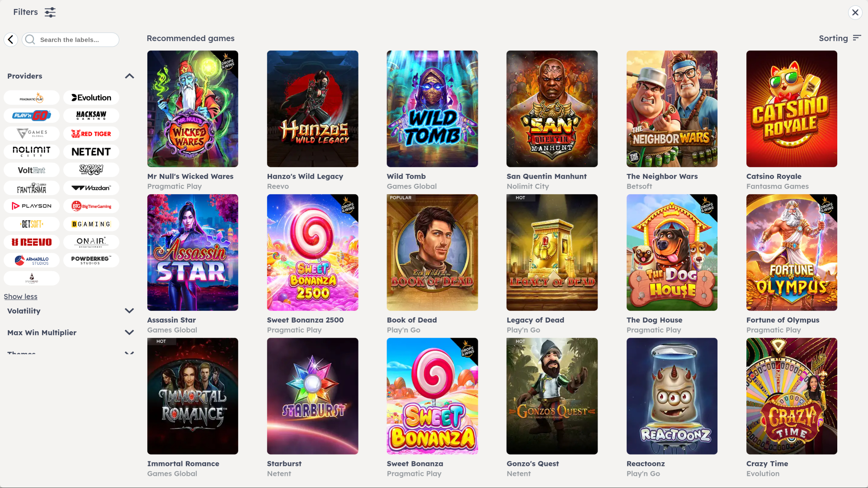The image size is (868, 488).
Task: Toggle the Fantasma Games provider filter
Action: coord(32,188)
